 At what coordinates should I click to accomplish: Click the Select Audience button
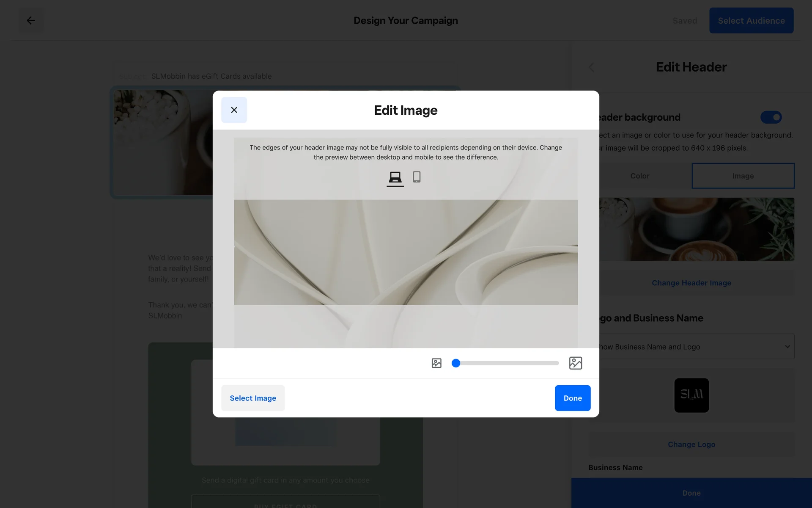(751, 20)
